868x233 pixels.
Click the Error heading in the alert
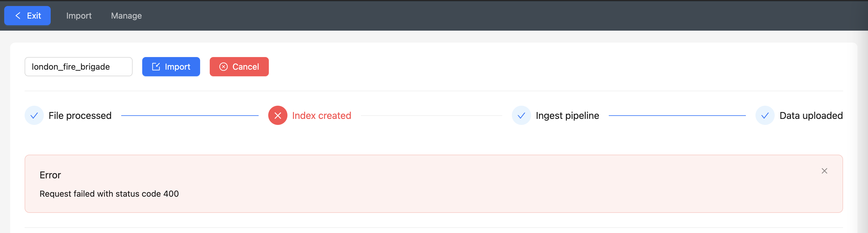click(50, 175)
